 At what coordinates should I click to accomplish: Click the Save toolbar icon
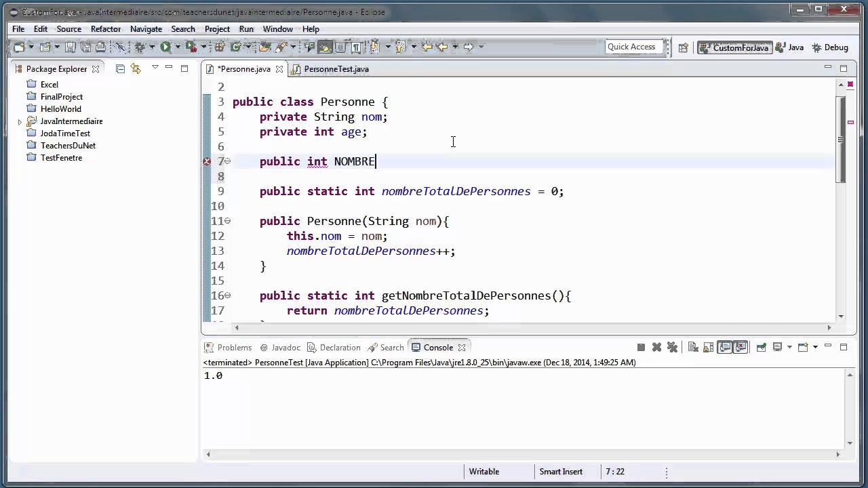[70, 47]
